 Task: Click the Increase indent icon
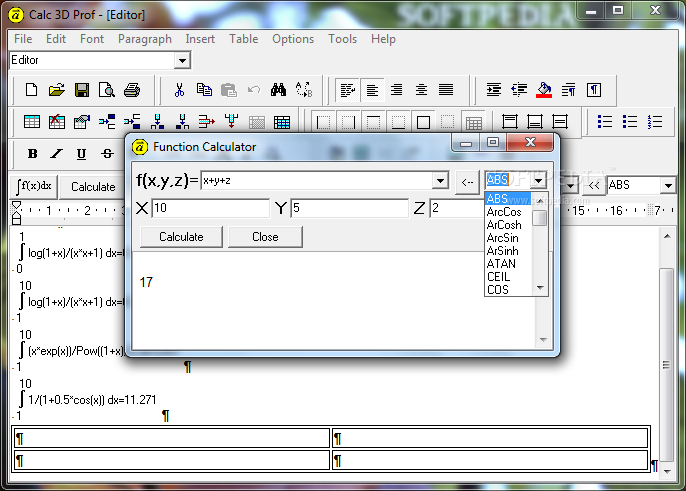click(x=494, y=90)
